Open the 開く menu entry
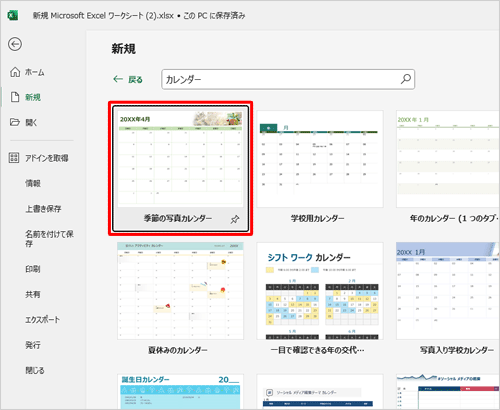 (31, 122)
